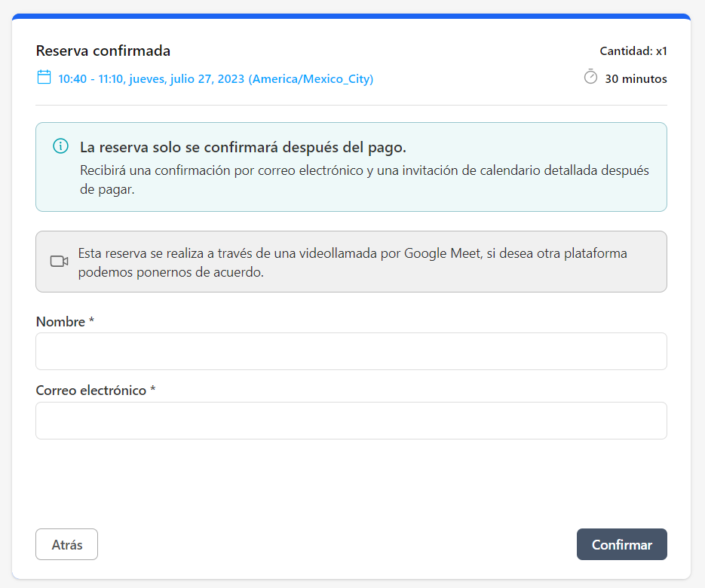This screenshot has height=588, width=705.
Task: Go back using the Atrás button
Action: pyautogui.click(x=66, y=544)
